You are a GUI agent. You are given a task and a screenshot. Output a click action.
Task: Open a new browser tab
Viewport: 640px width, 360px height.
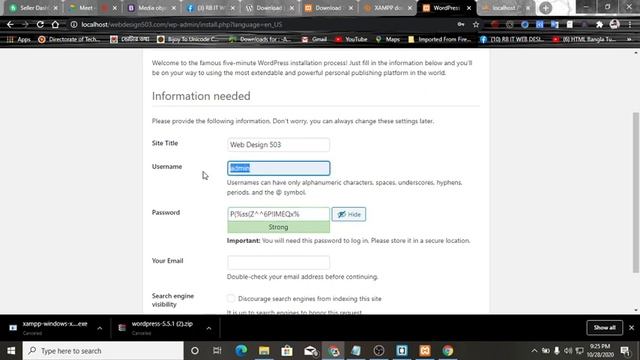point(546,8)
